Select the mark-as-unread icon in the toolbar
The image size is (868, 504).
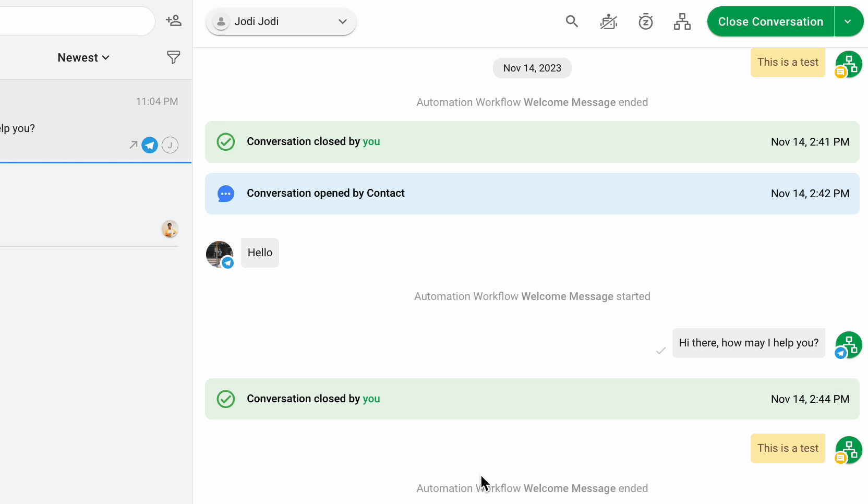[x=608, y=21]
